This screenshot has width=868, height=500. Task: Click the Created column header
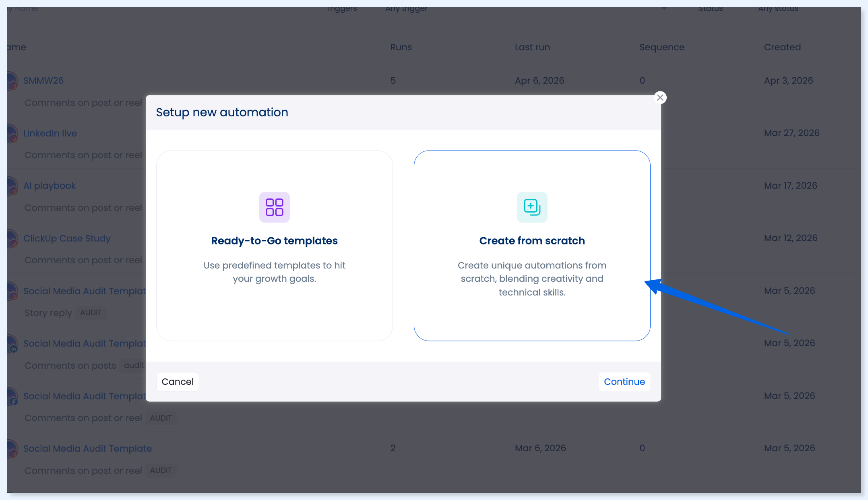782,47
